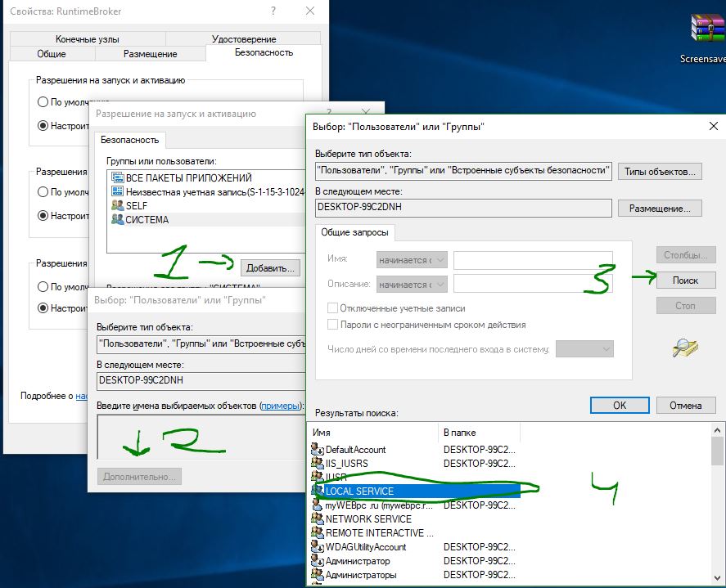Click the NETWORK SERVICE entry icon
Image resolution: width=726 pixels, height=588 pixels.
317,518
